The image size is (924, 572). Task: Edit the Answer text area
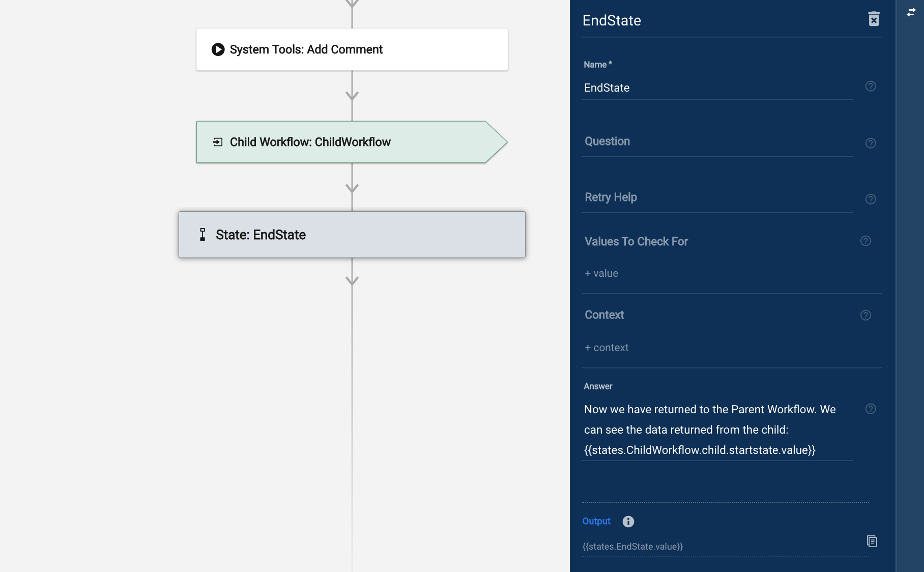click(x=717, y=430)
